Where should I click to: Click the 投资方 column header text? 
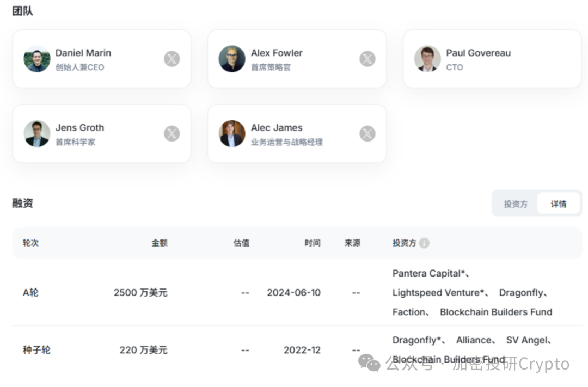404,243
